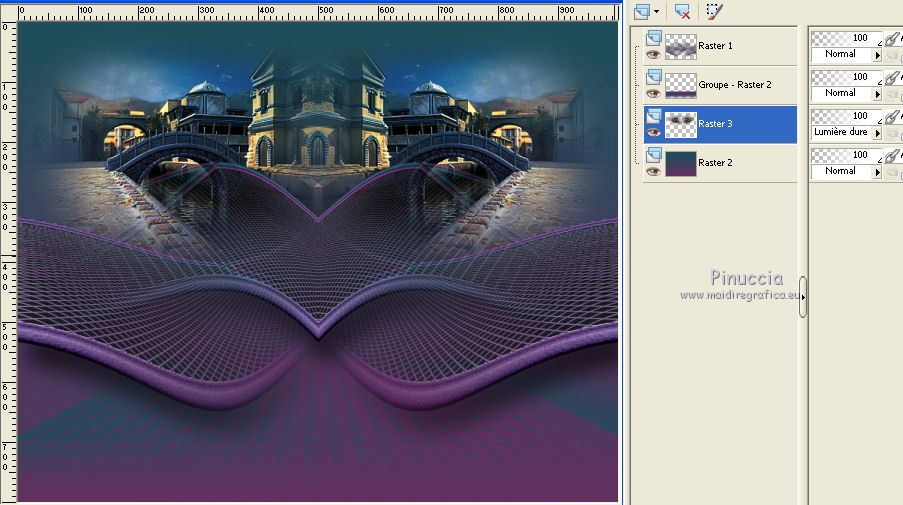
Task: Click the Delete Layer icon
Action: pos(682,11)
